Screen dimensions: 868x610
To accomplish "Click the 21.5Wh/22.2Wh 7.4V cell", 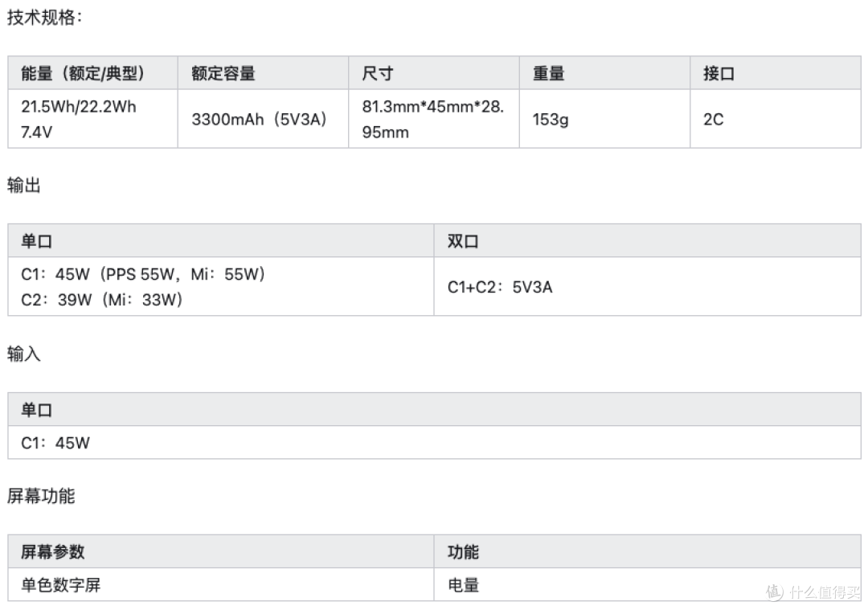I will [92, 118].
